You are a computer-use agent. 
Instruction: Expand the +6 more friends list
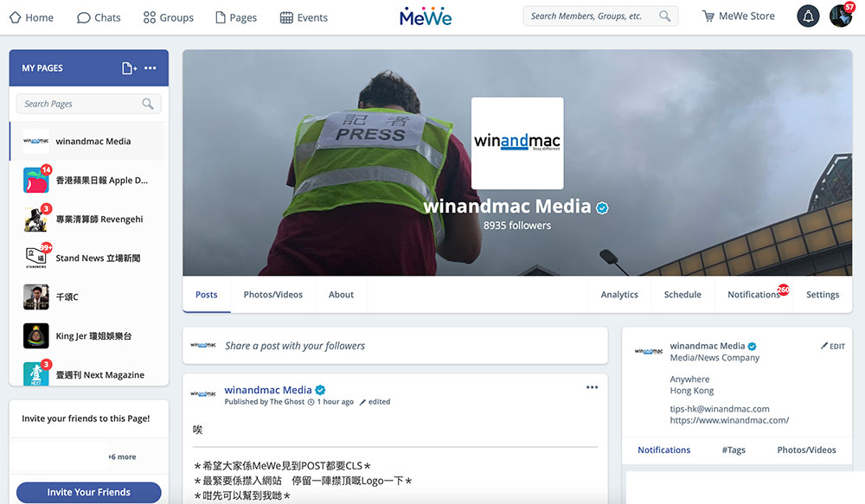pos(121,456)
